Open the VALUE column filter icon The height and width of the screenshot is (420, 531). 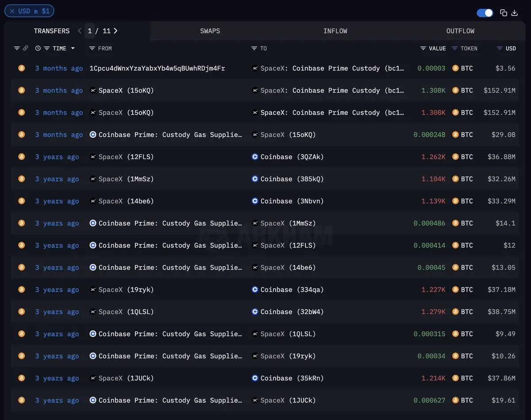[x=423, y=48]
